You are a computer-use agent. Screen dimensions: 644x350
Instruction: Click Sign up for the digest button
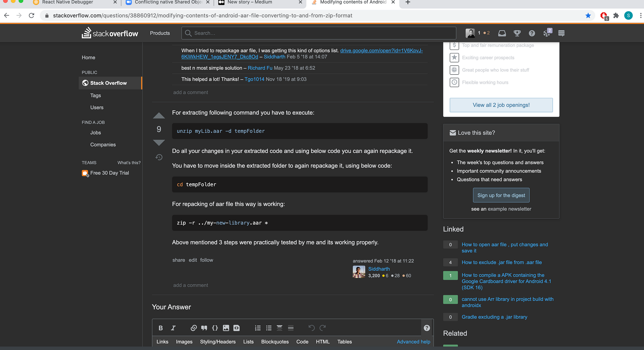coord(501,195)
